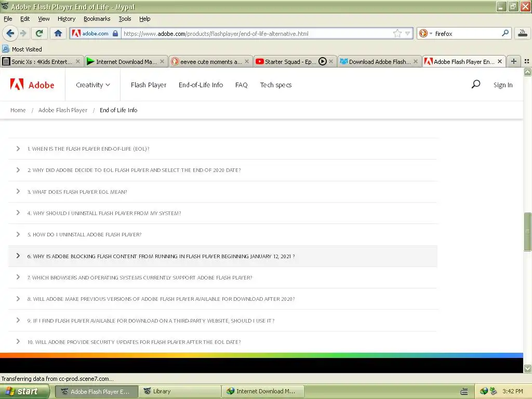Open a new tab with plus button
Image resolution: width=532 pixels, height=399 pixels.
coord(514,61)
